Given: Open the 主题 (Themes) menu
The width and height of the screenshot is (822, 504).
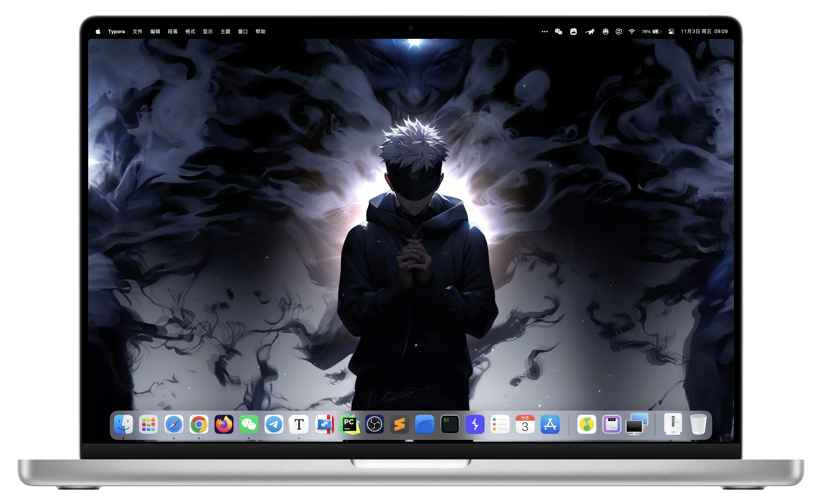Looking at the screenshot, I should pos(225,31).
